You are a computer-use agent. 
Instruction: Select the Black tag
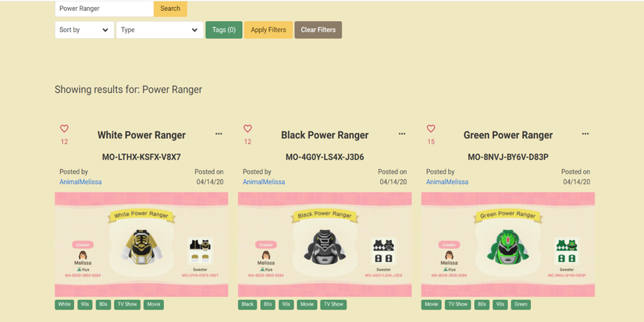[x=247, y=304]
